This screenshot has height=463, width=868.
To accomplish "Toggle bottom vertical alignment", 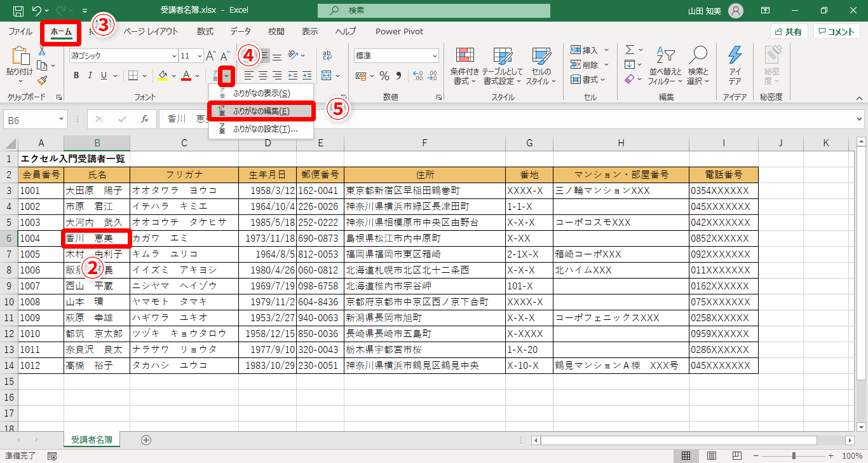I will click(x=278, y=56).
